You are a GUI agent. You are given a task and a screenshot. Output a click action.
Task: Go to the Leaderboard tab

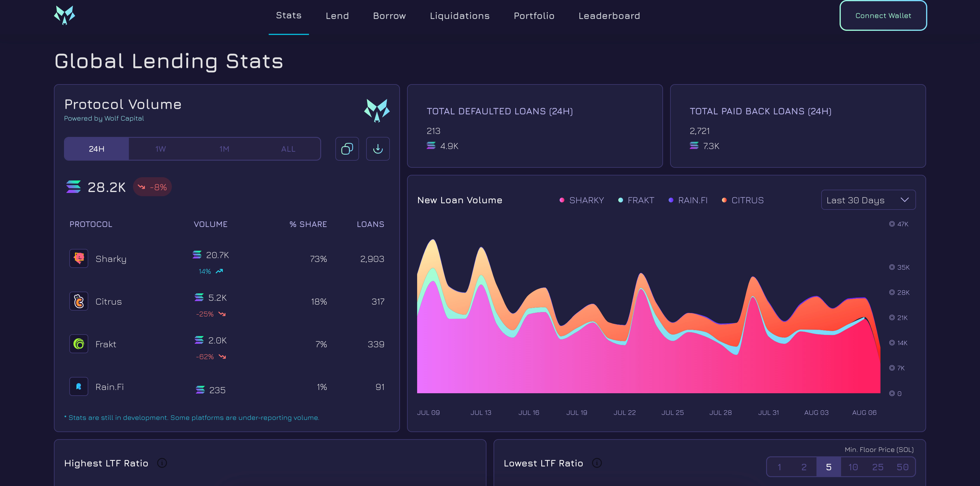pyautogui.click(x=609, y=16)
